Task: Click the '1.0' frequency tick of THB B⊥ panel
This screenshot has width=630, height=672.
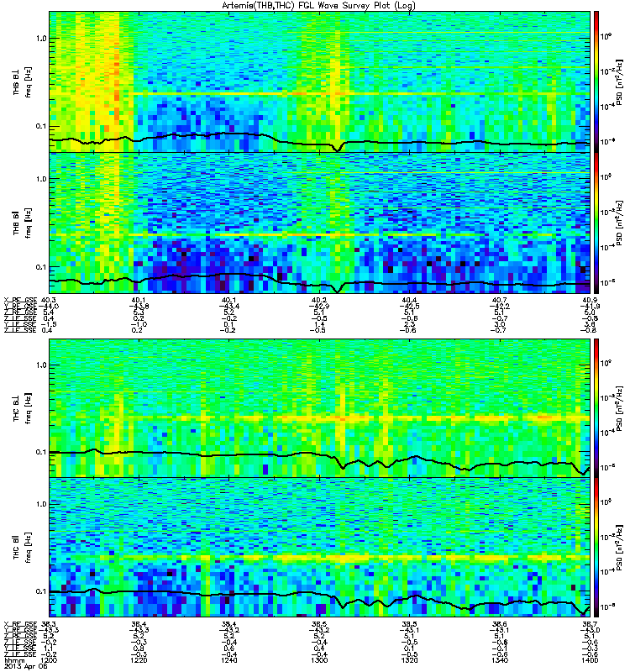Action: coord(41,39)
